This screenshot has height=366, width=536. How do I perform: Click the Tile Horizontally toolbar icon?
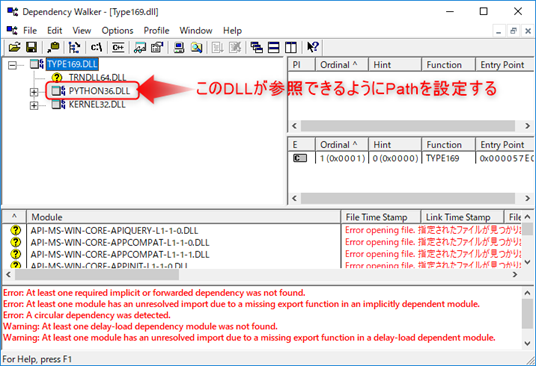[x=273, y=47]
